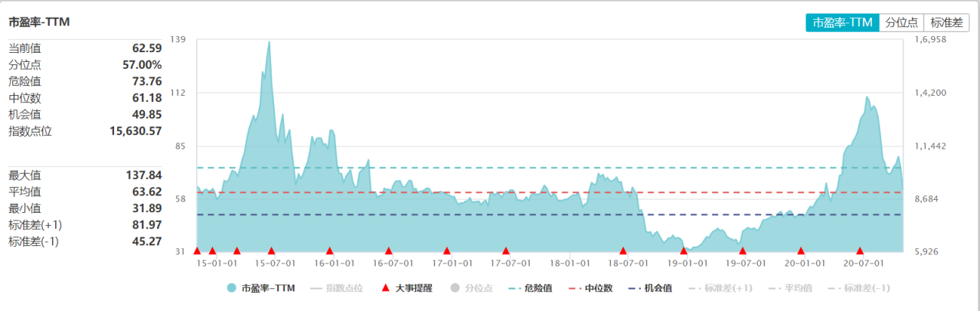This screenshot has width=980, height=311.
Task: Click the left axis label 112
Action: [x=178, y=93]
